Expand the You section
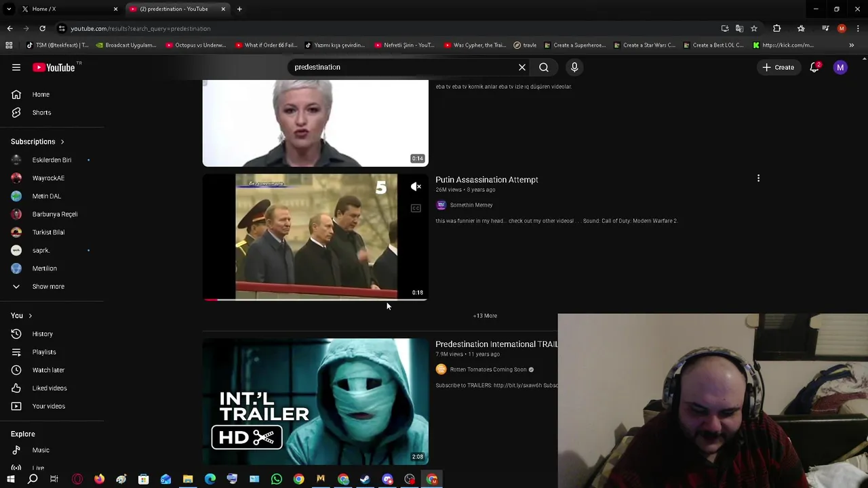 pyautogui.click(x=22, y=316)
